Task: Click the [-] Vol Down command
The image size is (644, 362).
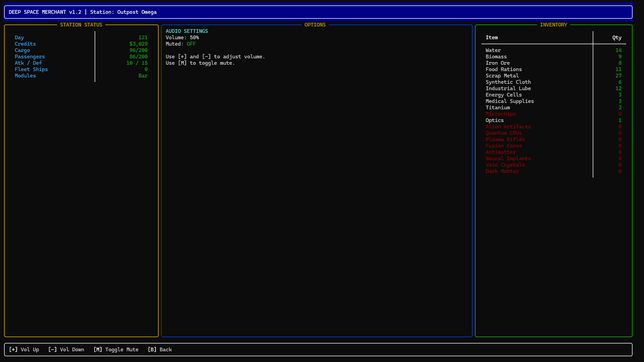Action: click(66, 349)
